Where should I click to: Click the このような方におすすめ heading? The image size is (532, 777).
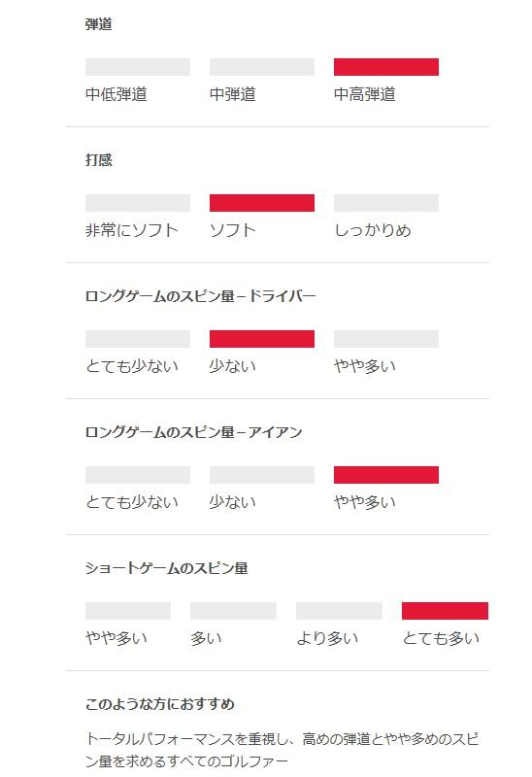(x=160, y=703)
